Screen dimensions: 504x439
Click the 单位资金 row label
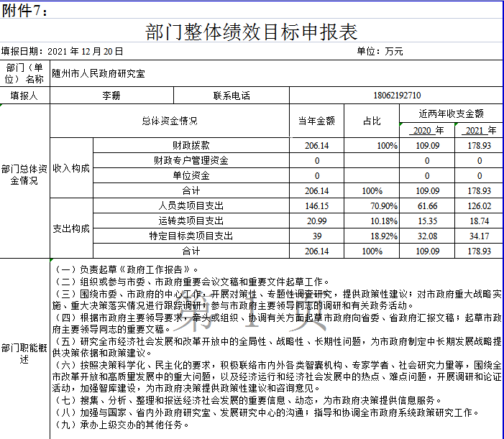(x=191, y=175)
